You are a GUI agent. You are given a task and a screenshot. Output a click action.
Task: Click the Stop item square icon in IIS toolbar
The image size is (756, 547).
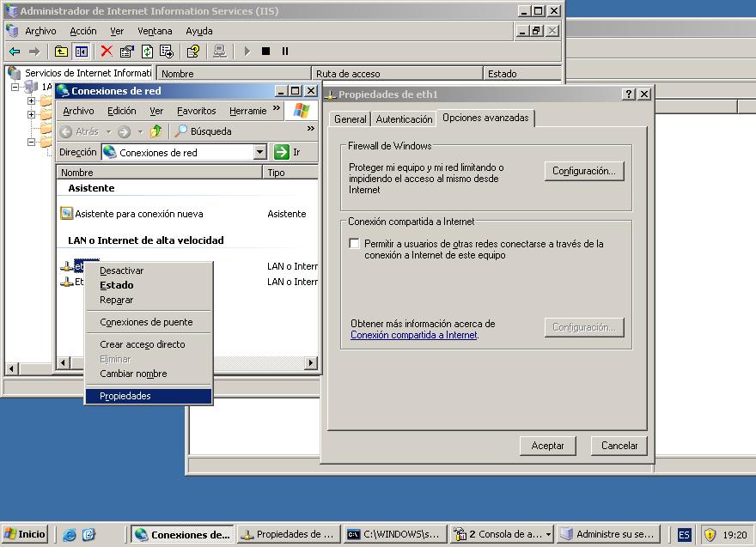point(265,52)
